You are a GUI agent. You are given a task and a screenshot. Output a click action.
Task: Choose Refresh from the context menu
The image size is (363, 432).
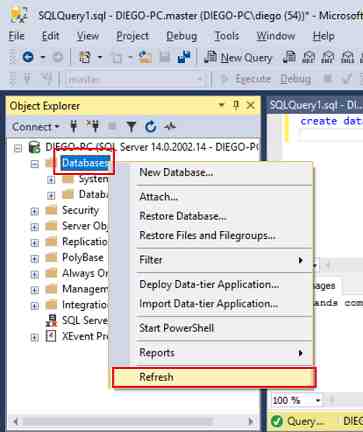214,377
